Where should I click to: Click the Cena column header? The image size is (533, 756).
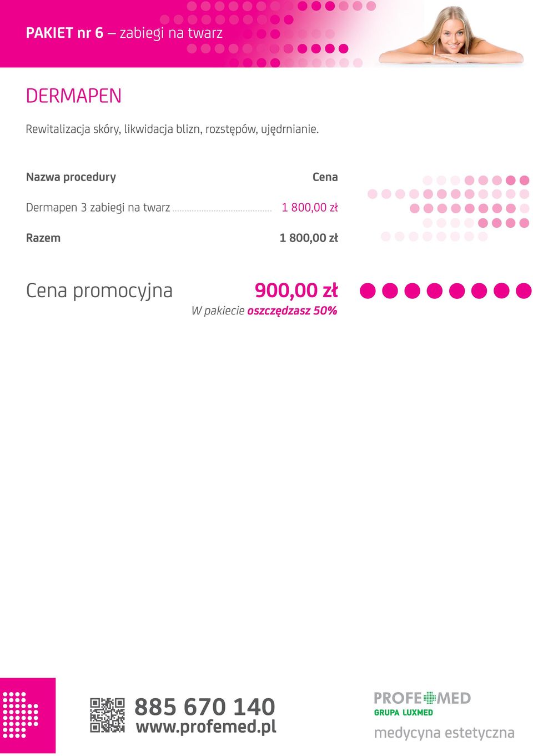325,177
